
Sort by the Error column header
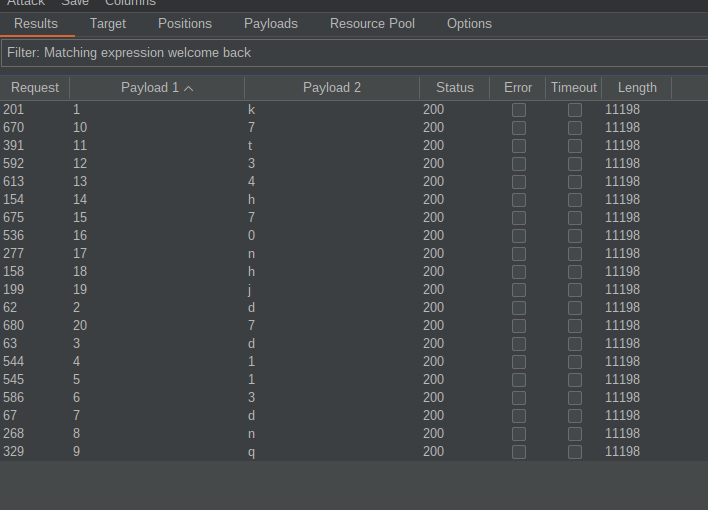pyautogui.click(x=518, y=88)
